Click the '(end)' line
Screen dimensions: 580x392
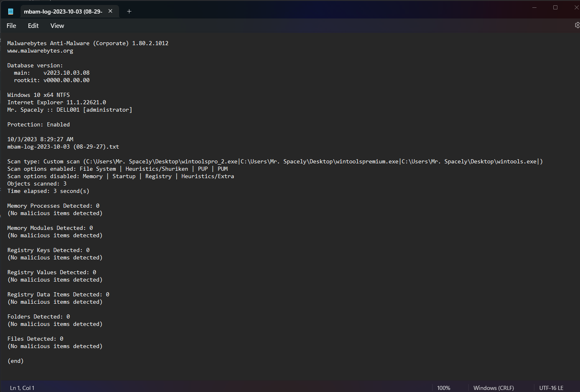[x=16, y=361]
